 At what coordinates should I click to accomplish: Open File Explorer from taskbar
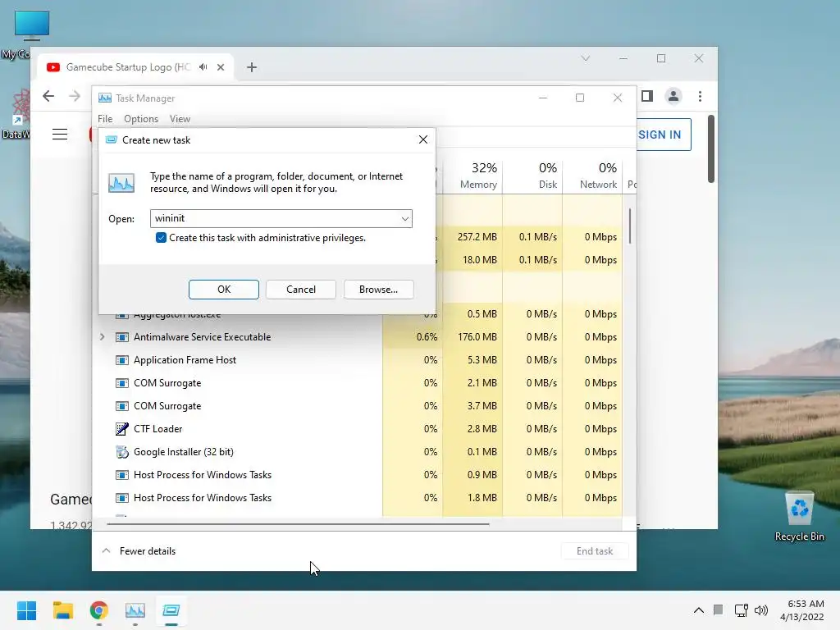62,610
